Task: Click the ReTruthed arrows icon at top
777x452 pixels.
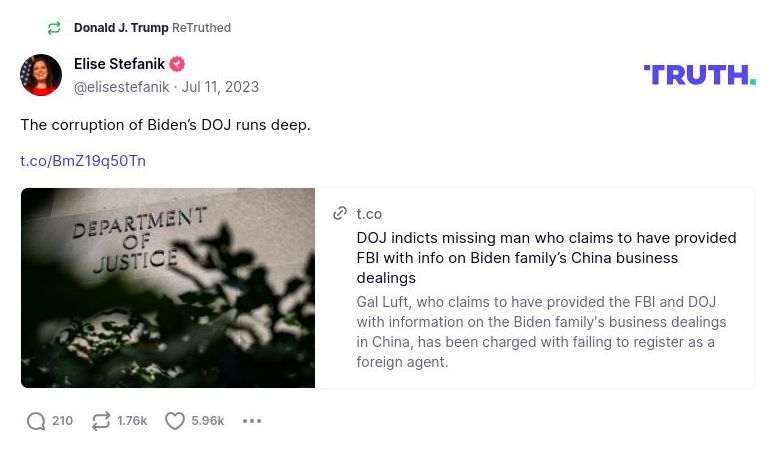Action: [54, 28]
